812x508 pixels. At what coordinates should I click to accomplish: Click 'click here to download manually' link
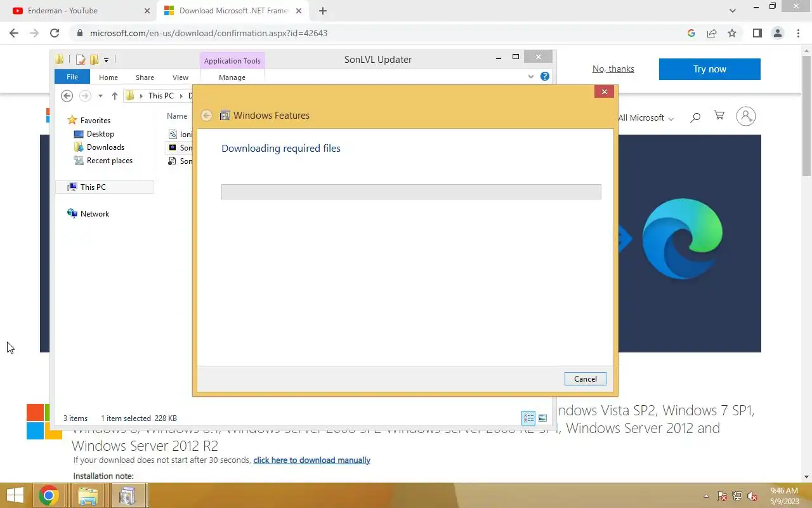(x=311, y=460)
